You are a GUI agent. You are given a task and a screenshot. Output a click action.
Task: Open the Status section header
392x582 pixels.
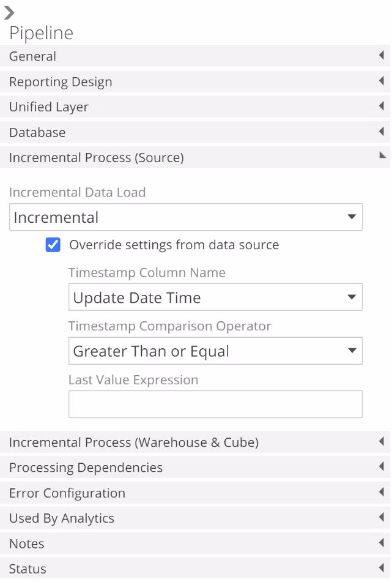tap(28, 569)
